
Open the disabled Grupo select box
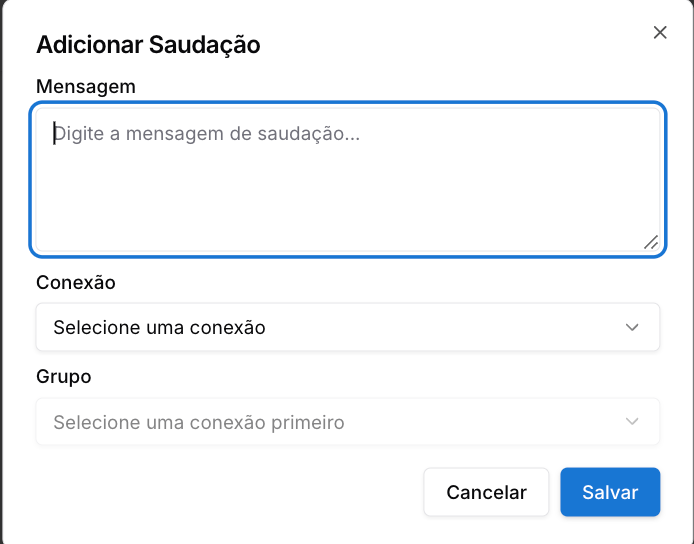point(347,421)
